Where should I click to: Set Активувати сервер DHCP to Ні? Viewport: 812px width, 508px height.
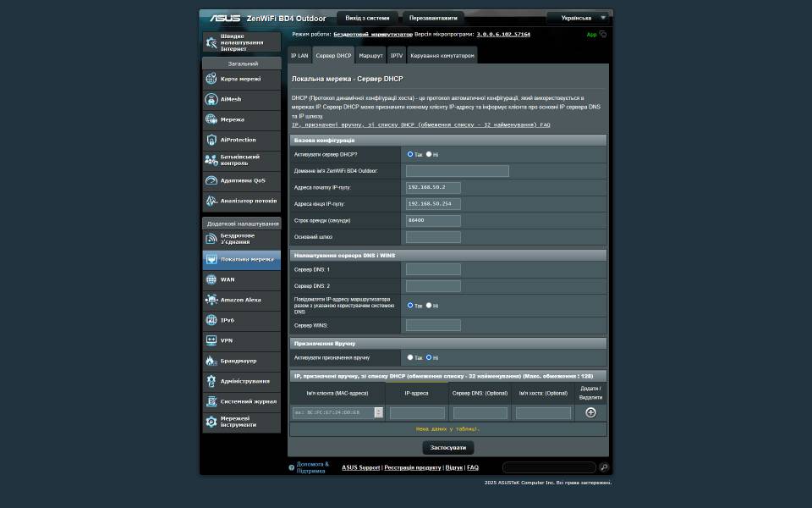(429, 154)
